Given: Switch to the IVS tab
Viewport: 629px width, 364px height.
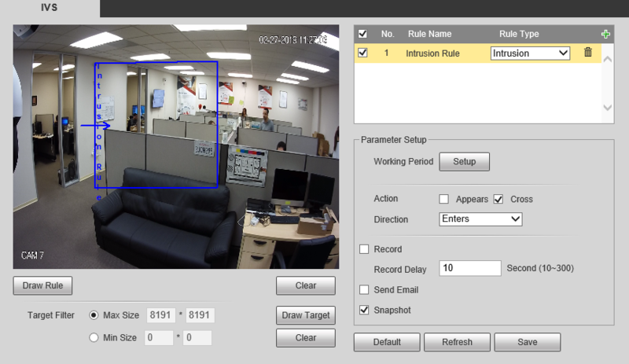Looking at the screenshot, I should pyautogui.click(x=50, y=8).
